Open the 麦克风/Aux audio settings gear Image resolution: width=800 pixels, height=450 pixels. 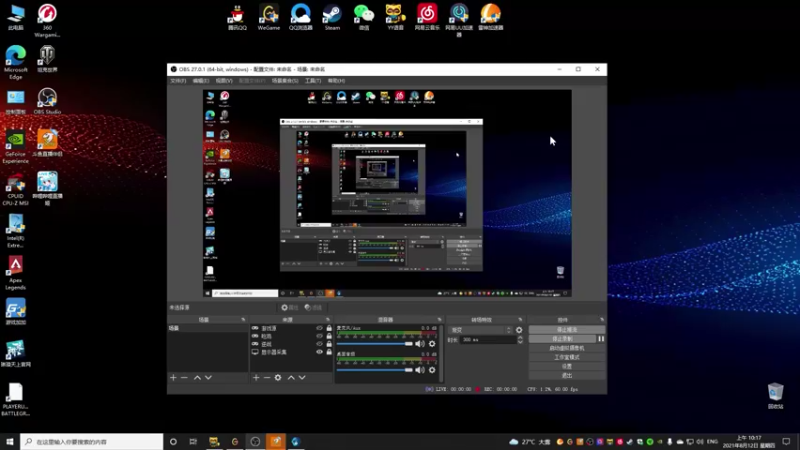432,344
